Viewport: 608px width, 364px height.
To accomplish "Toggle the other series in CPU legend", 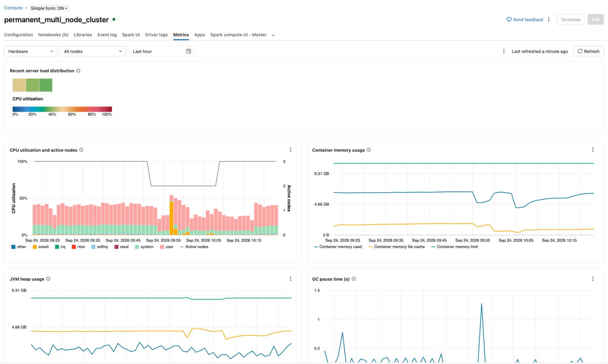I will point(19,247).
